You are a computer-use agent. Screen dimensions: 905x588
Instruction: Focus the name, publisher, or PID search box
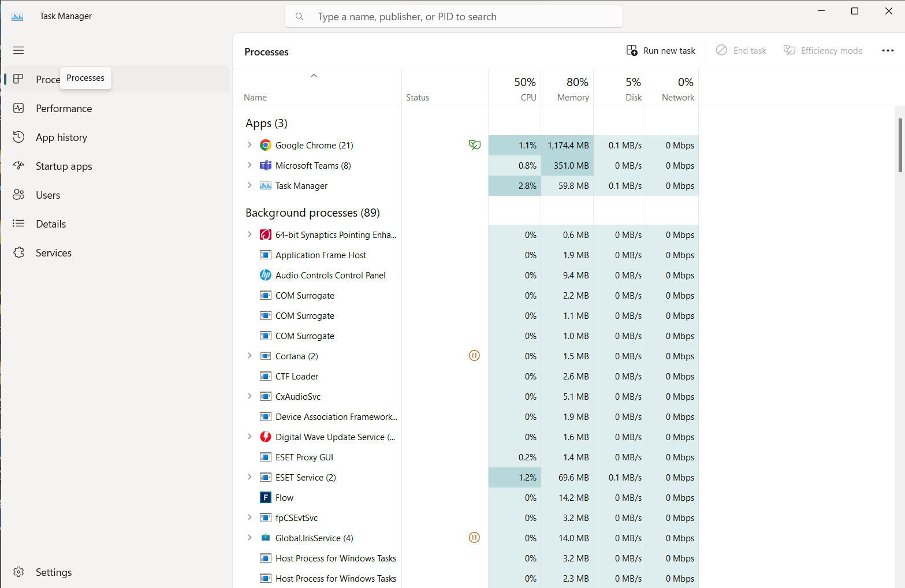click(453, 17)
